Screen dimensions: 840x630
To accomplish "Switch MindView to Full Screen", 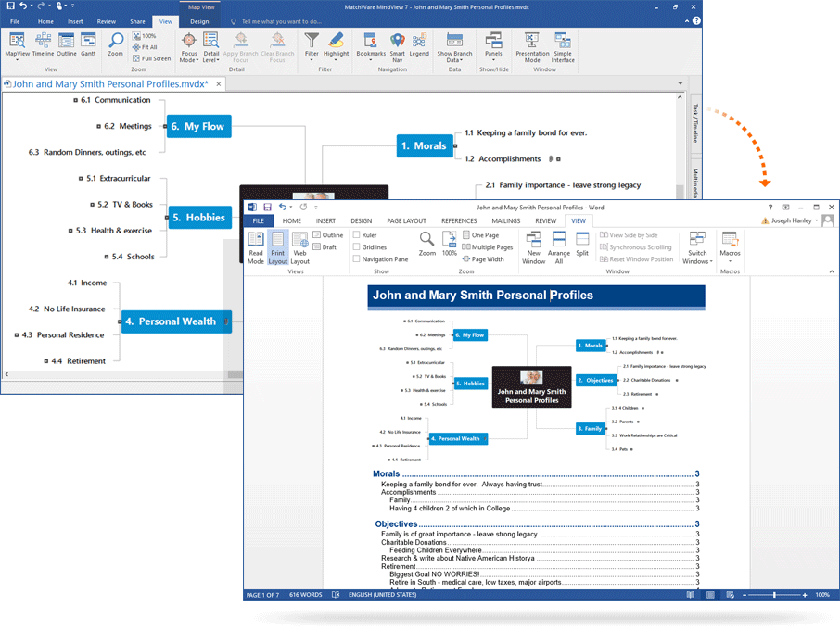I will pyautogui.click(x=152, y=58).
